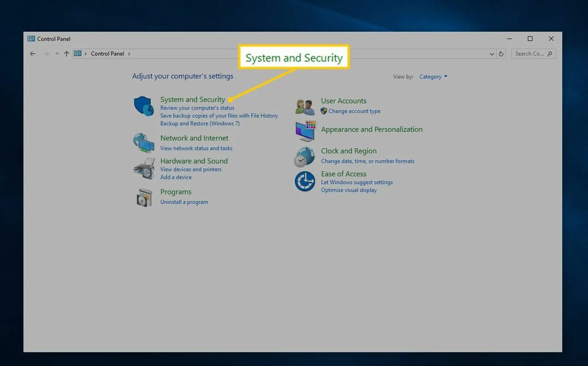Image resolution: width=588 pixels, height=366 pixels.
Task: Open the Programs category
Action: (x=176, y=192)
